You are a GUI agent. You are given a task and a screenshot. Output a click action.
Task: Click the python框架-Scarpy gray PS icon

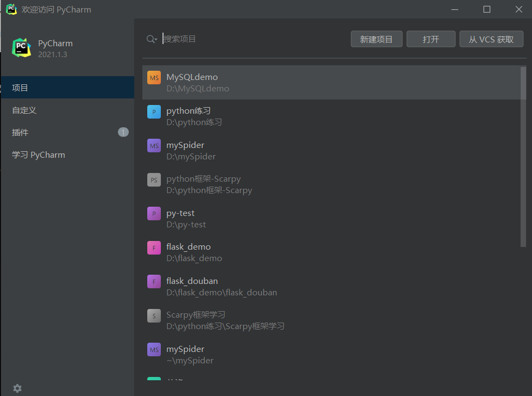[154, 180]
